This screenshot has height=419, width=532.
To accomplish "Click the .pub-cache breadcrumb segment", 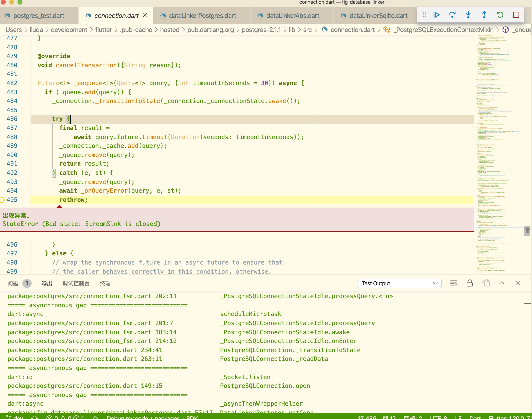I will [136, 30].
